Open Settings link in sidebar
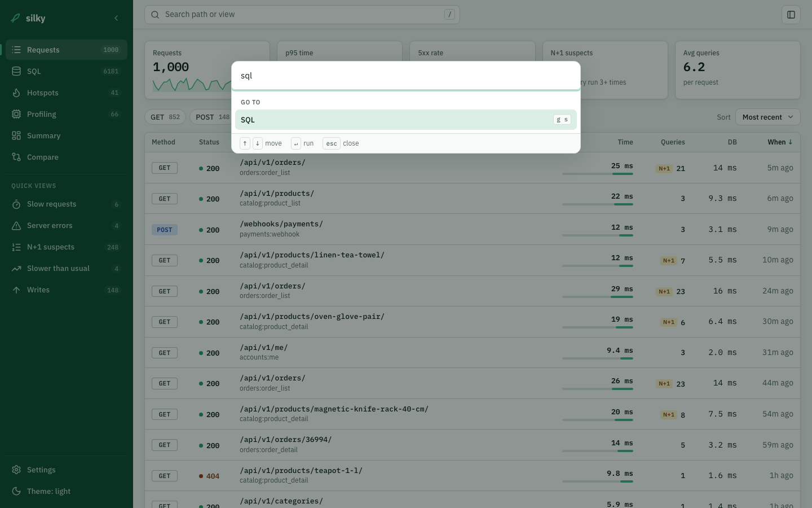This screenshot has height=508, width=812. pos(67,470)
